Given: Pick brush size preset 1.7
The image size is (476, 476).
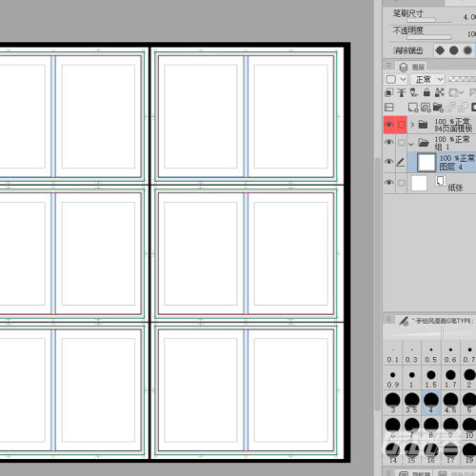Looking at the screenshot, I should click(x=450, y=378).
